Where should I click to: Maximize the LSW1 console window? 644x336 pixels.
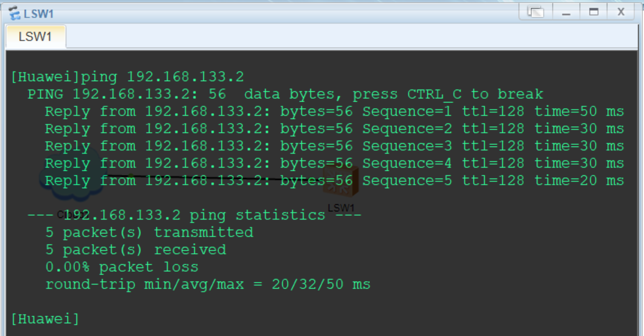(593, 12)
